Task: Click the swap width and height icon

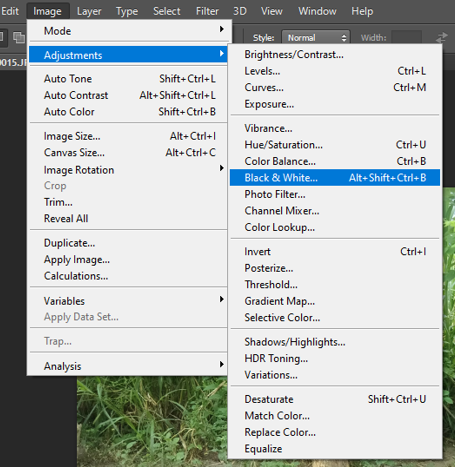Action: coord(442,37)
